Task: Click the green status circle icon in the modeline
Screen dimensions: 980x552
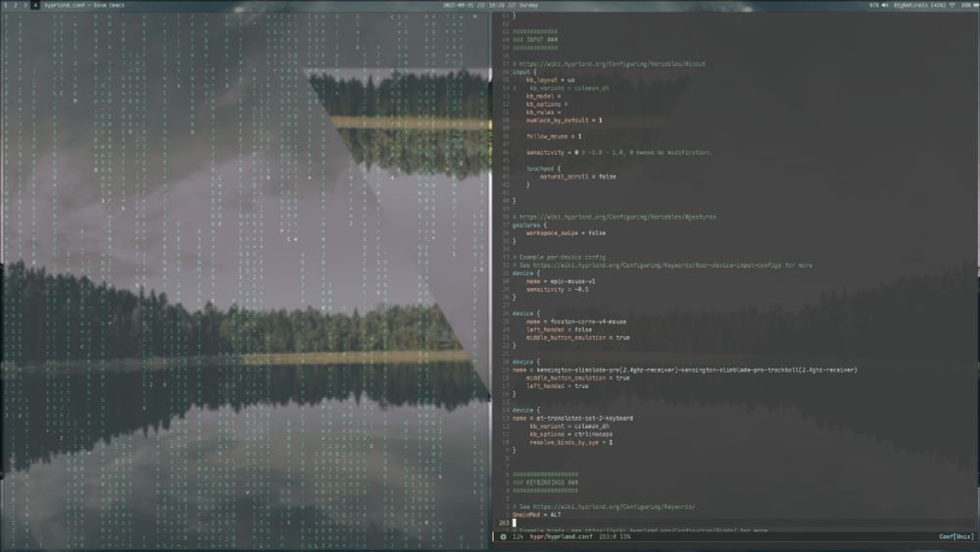Action: click(x=503, y=536)
